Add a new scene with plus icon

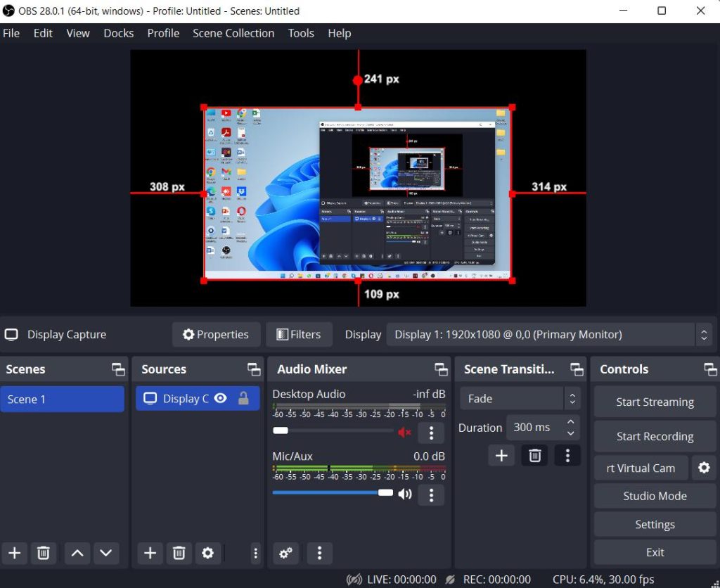15,553
